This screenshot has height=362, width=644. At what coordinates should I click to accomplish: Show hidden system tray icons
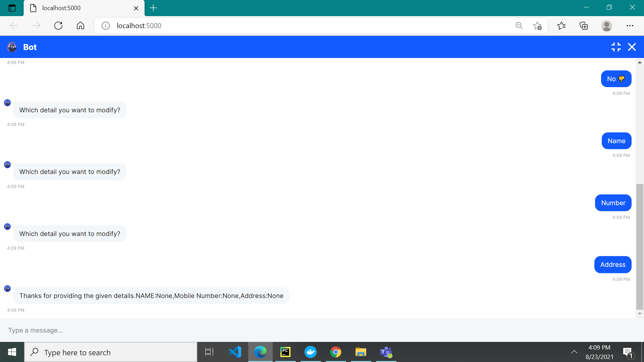(574, 352)
